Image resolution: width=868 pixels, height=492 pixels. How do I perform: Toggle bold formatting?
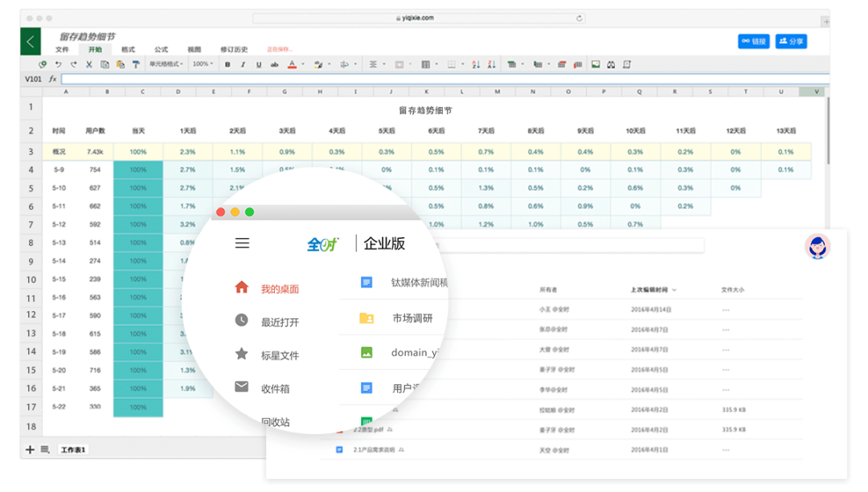tap(227, 65)
